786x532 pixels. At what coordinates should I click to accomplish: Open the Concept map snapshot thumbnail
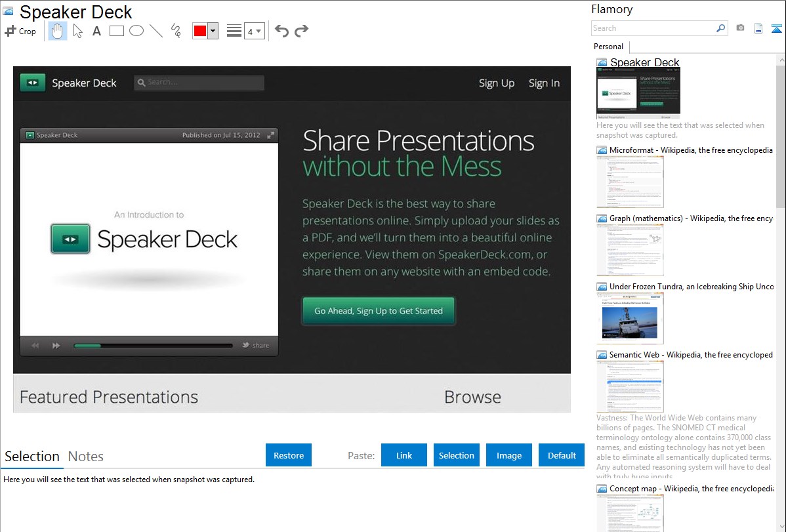click(x=630, y=513)
